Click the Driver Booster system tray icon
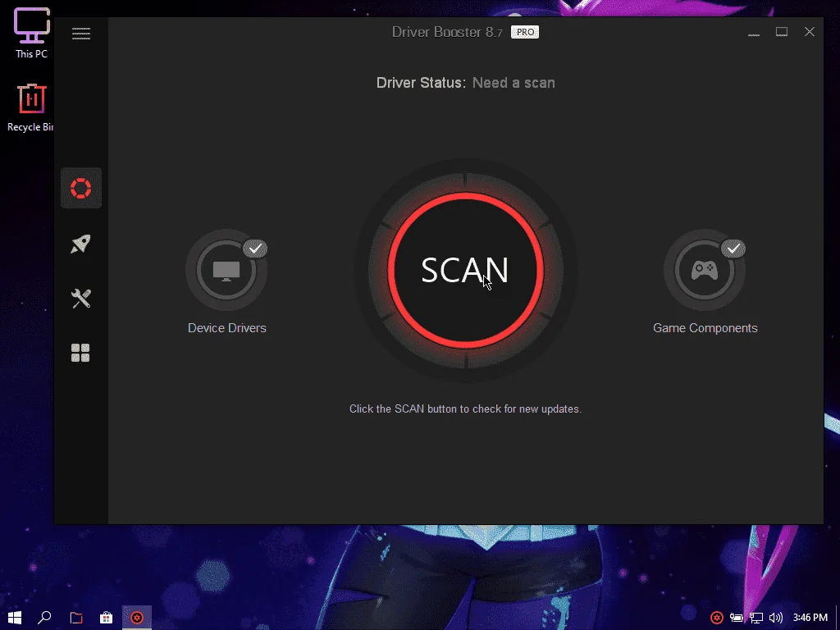This screenshot has height=630, width=840. (x=717, y=618)
